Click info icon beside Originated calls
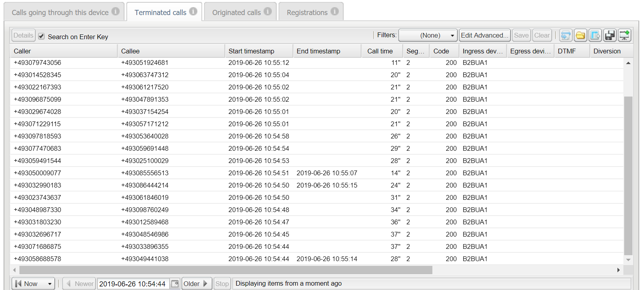This screenshot has height=290, width=644. [x=268, y=11]
